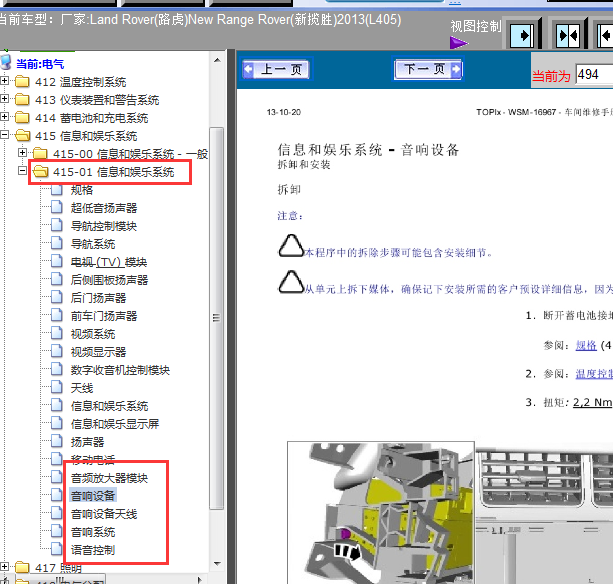Select the 当前:电气 root label

pos(40,64)
